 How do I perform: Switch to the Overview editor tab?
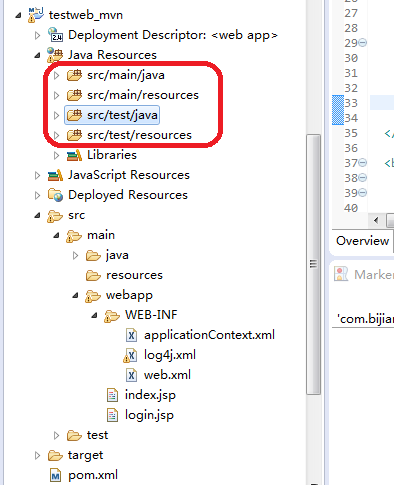coord(362,241)
